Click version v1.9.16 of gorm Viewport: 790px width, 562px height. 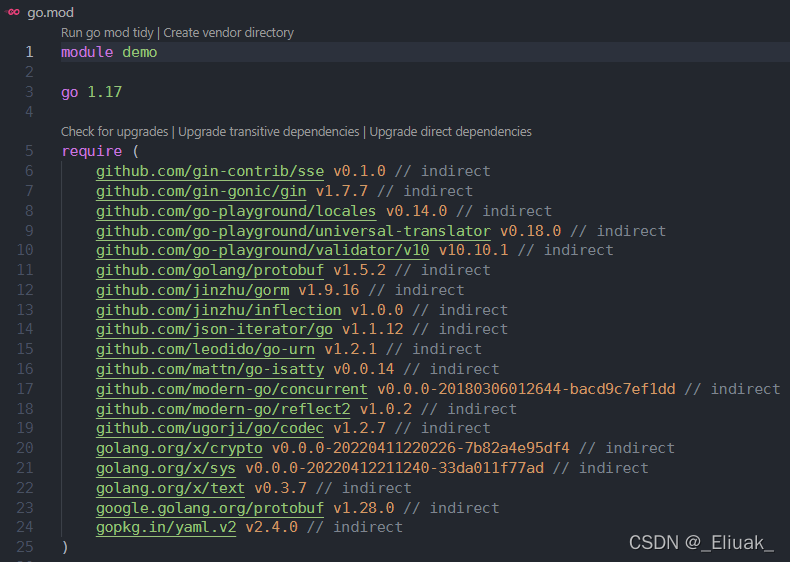click(328, 290)
